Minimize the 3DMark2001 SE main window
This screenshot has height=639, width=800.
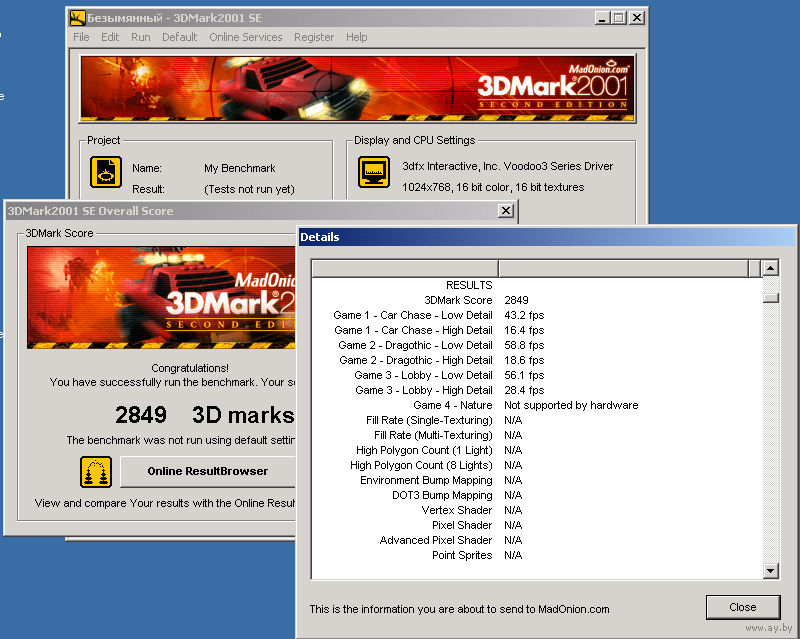pos(603,18)
